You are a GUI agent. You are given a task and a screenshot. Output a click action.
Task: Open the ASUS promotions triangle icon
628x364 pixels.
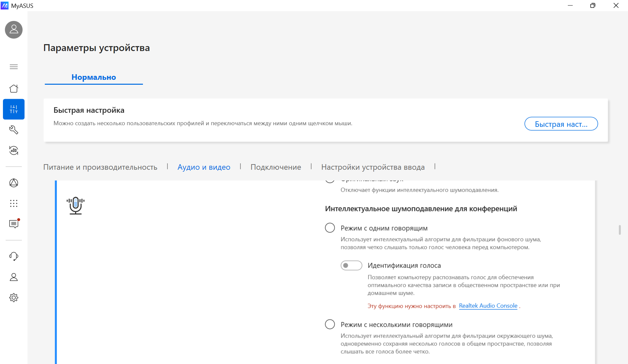point(14,183)
